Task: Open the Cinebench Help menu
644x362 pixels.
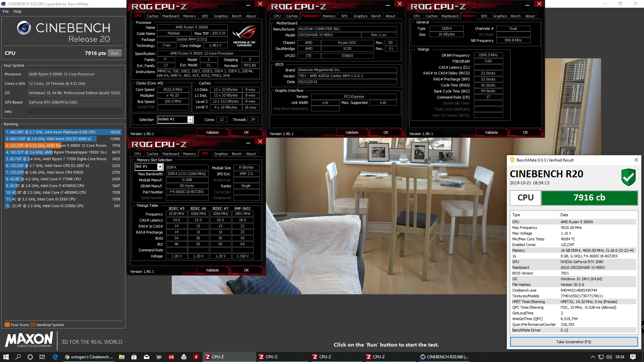Action: pyautogui.click(x=17, y=11)
